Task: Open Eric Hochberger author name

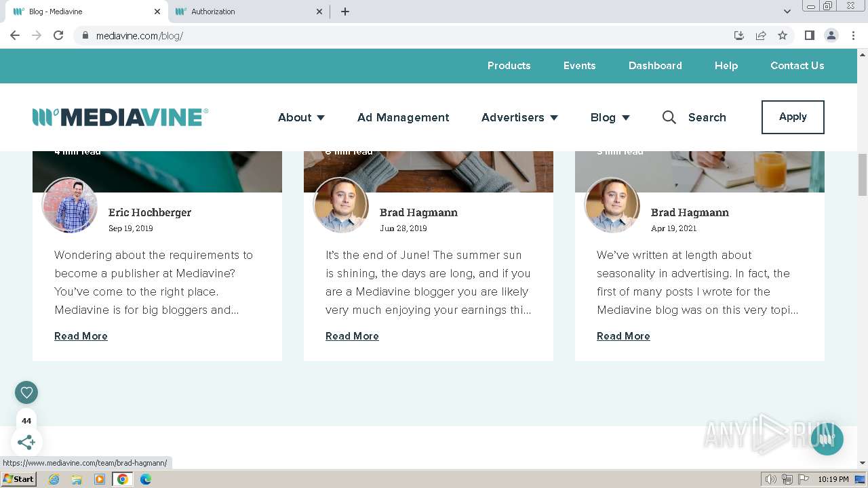Action: [150, 212]
